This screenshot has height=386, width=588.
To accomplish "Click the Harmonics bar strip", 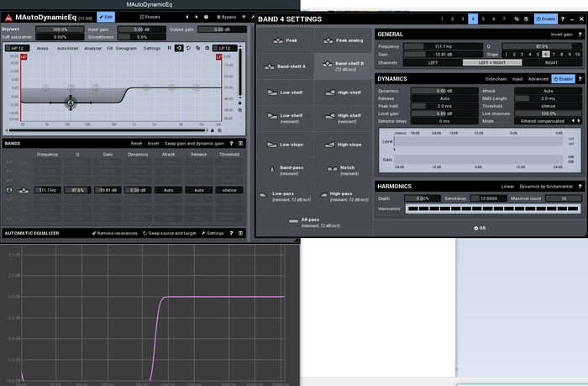I will 493,209.
